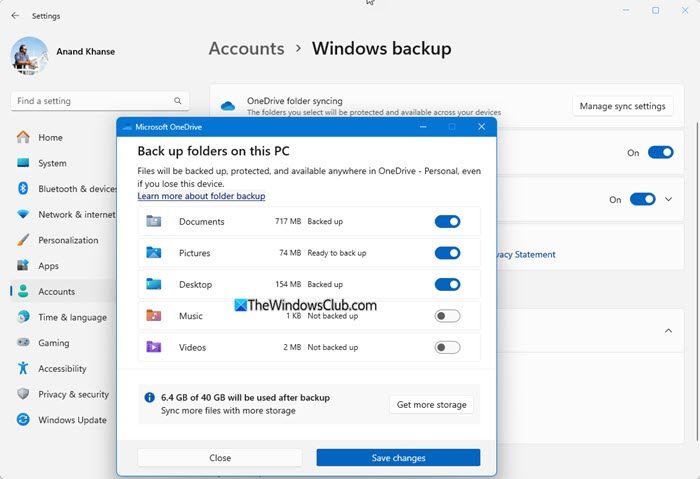Open Gaming settings page

point(54,343)
